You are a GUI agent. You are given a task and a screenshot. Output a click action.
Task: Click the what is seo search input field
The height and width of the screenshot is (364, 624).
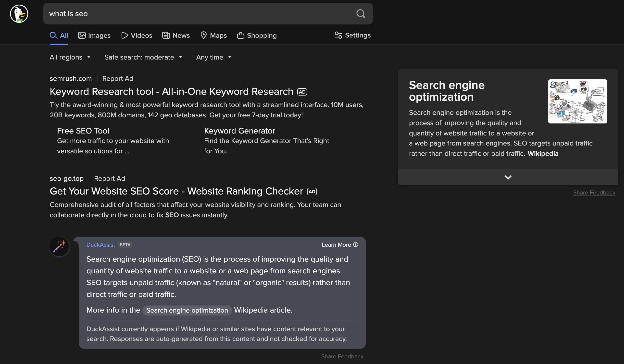pos(208,13)
